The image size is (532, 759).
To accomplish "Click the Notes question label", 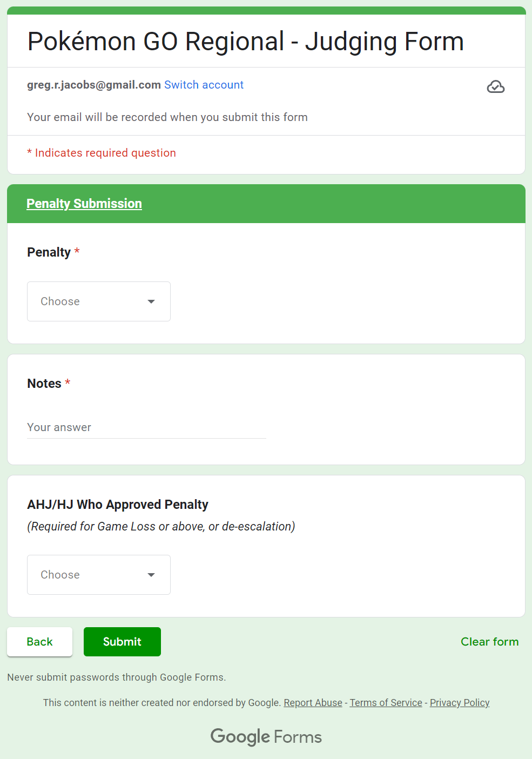I will [44, 384].
